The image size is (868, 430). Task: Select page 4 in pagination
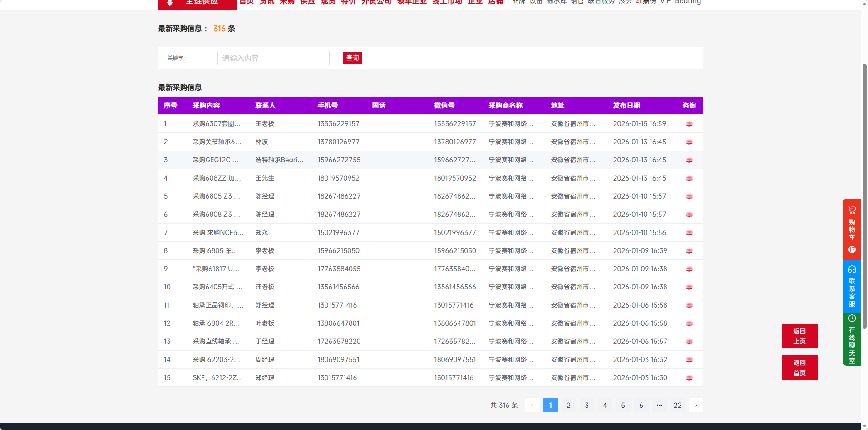click(x=605, y=405)
